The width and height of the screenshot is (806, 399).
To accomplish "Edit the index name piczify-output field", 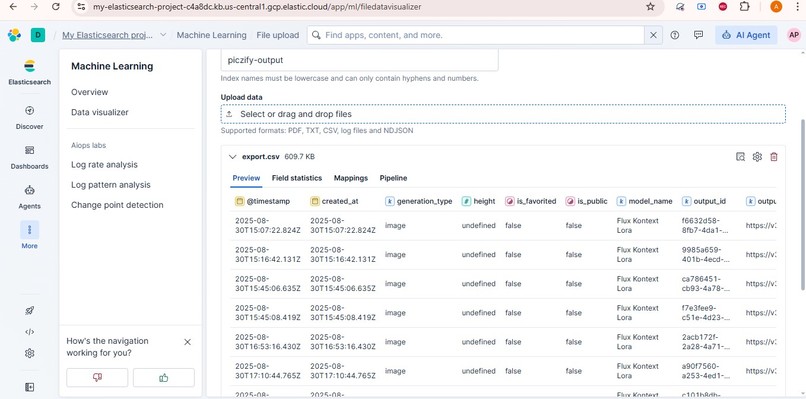I will coord(359,60).
